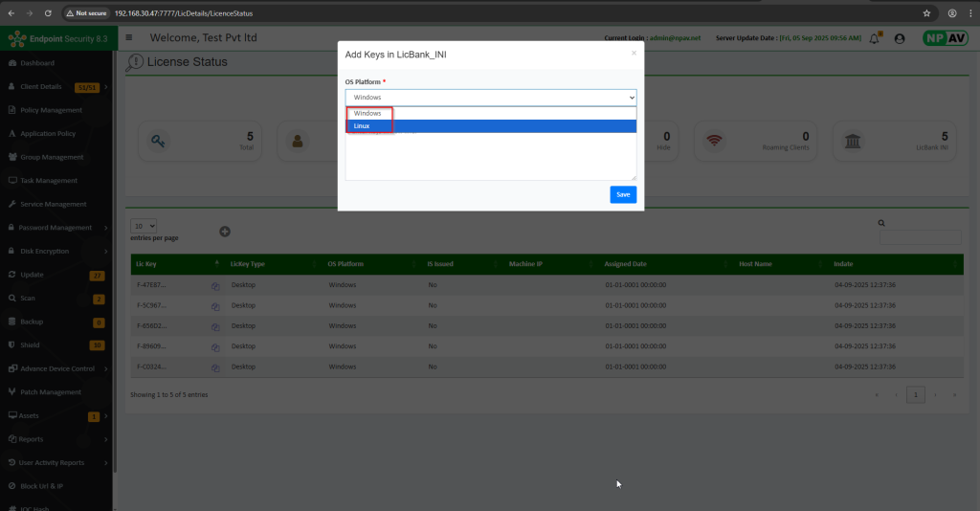Click the notification bell icon

875,38
